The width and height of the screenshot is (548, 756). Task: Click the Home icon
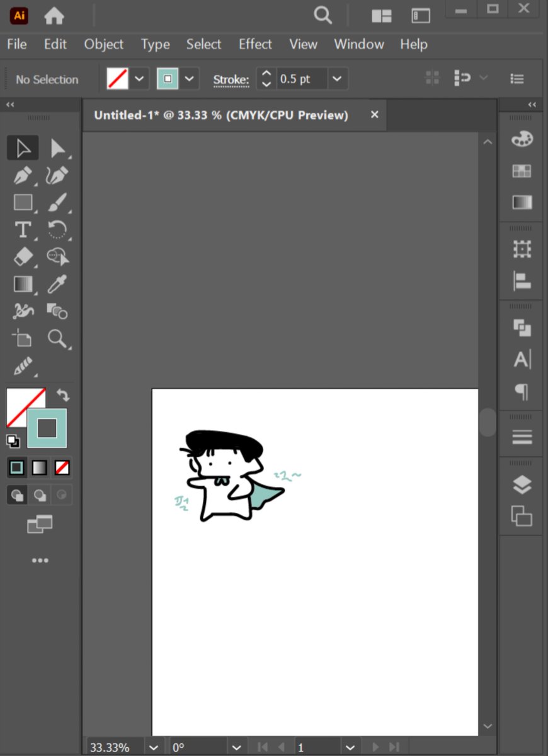54,16
